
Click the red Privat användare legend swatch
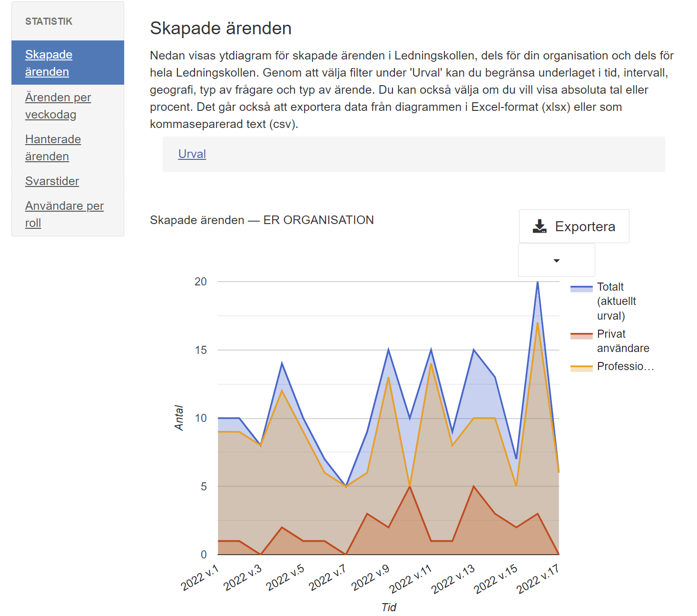coord(581,335)
